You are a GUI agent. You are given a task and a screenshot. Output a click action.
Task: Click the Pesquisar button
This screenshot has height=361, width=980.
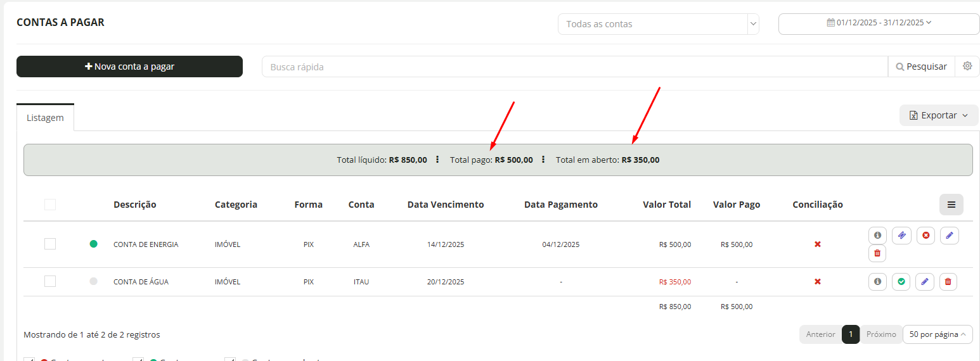point(922,66)
